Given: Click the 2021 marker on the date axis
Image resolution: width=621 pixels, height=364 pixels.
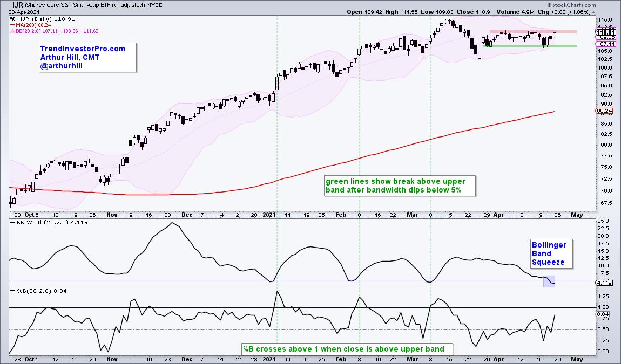Looking at the screenshot, I should [269, 215].
